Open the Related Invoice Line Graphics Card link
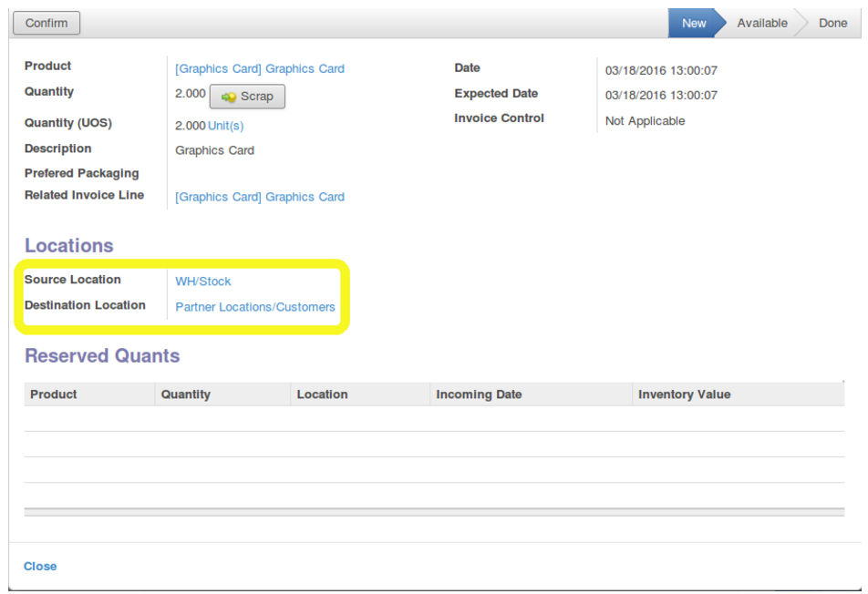This screenshot has width=868, height=594. pos(260,197)
